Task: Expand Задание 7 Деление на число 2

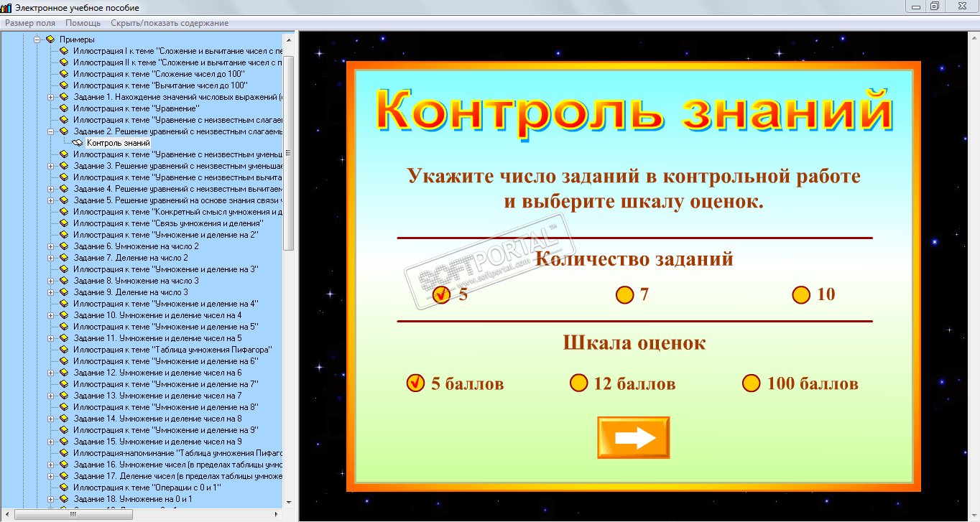Action: tap(50, 258)
